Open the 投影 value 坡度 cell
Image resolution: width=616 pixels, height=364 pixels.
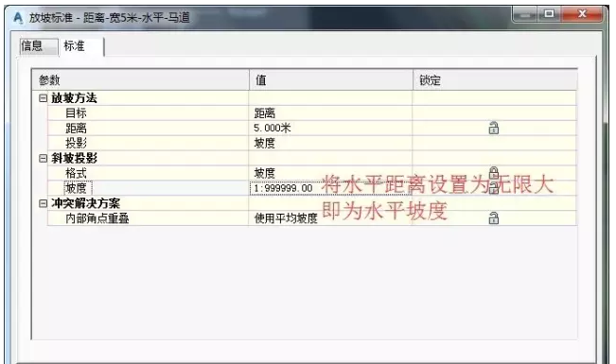pos(331,144)
